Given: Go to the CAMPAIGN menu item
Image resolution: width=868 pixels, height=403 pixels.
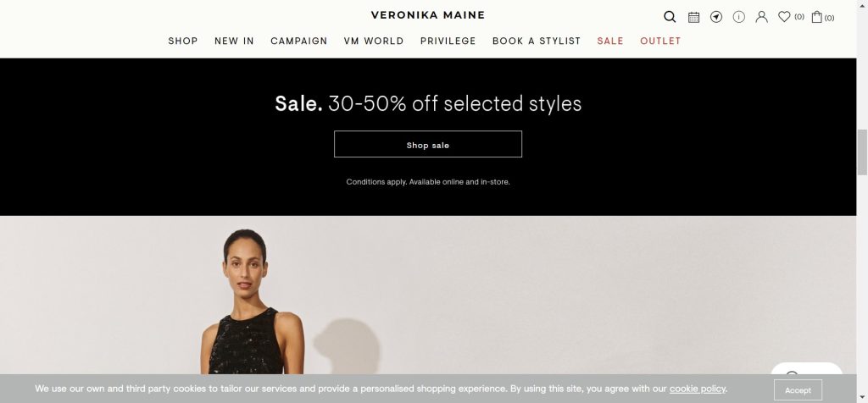Looking at the screenshot, I should tap(299, 41).
